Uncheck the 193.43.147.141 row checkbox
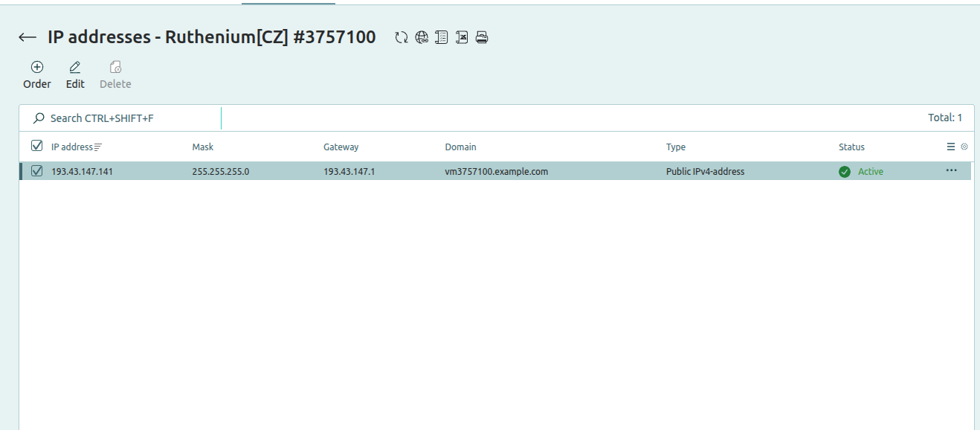Image resolution: width=980 pixels, height=430 pixels. click(x=37, y=171)
